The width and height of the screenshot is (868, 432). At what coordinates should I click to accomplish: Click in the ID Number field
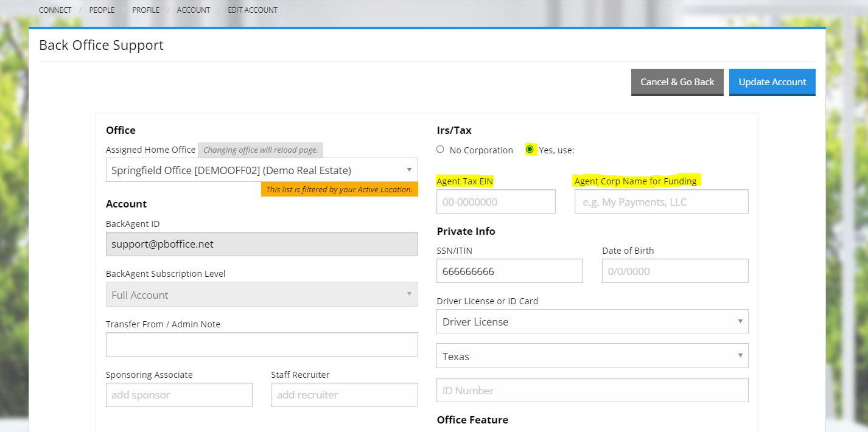pos(592,389)
